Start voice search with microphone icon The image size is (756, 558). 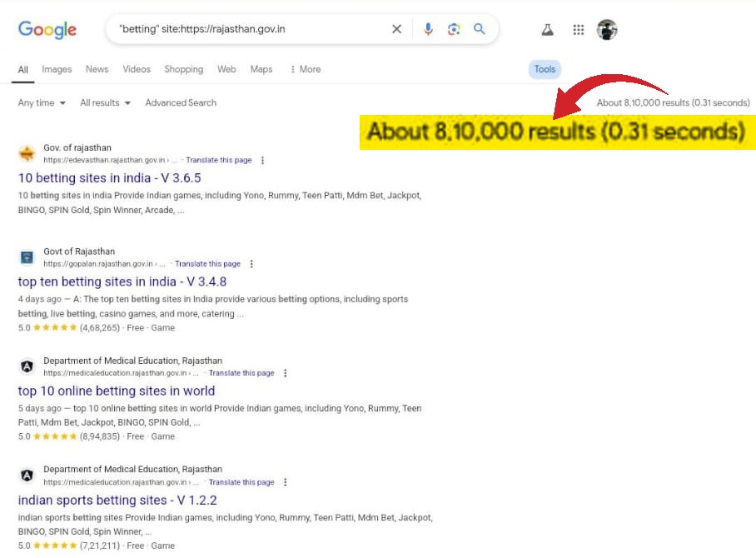click(x=428, y=29)
